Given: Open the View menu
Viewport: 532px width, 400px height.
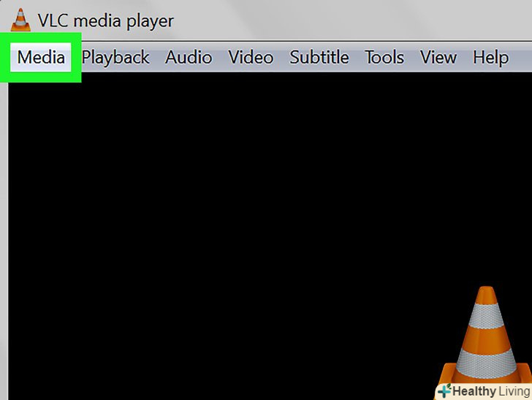Looking at the screenshot, I should [x=438, y=57].
